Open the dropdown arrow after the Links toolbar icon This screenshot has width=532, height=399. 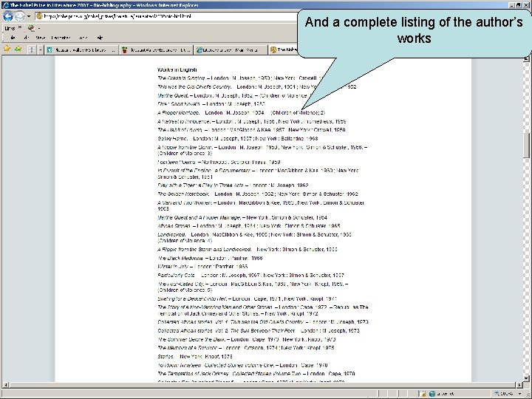[x=39, y=28]
